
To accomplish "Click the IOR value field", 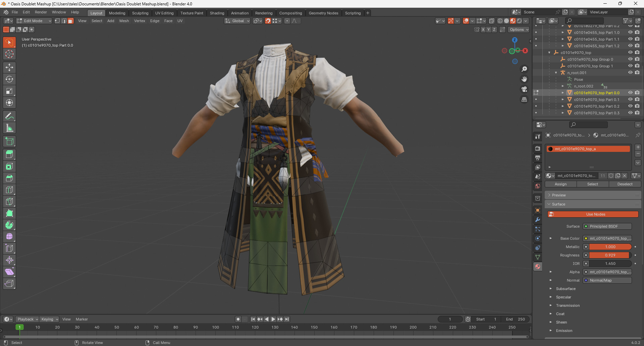I will tap(610, 264).
